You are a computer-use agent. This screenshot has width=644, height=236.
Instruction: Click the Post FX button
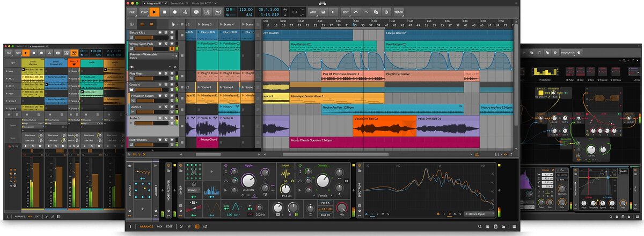pyautogui.click(x=325, y=215)
